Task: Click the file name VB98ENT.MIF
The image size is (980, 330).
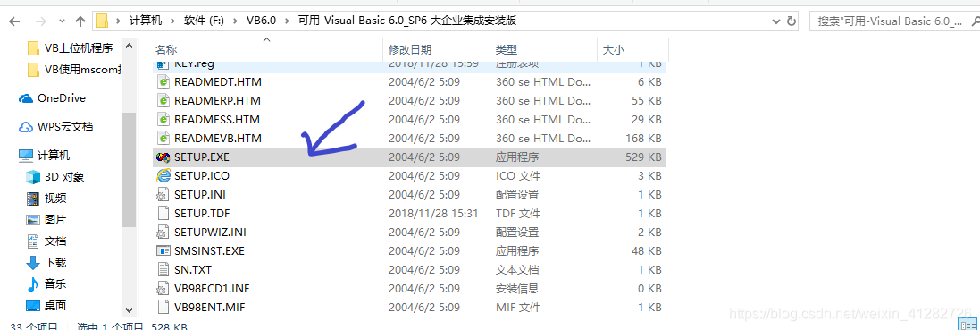Action: pos(210,308)
